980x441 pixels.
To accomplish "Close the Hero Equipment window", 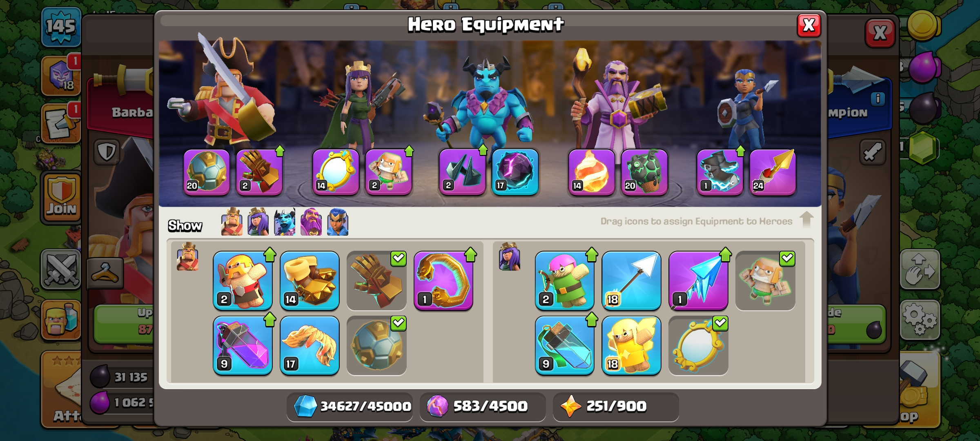I will (809, 25).
